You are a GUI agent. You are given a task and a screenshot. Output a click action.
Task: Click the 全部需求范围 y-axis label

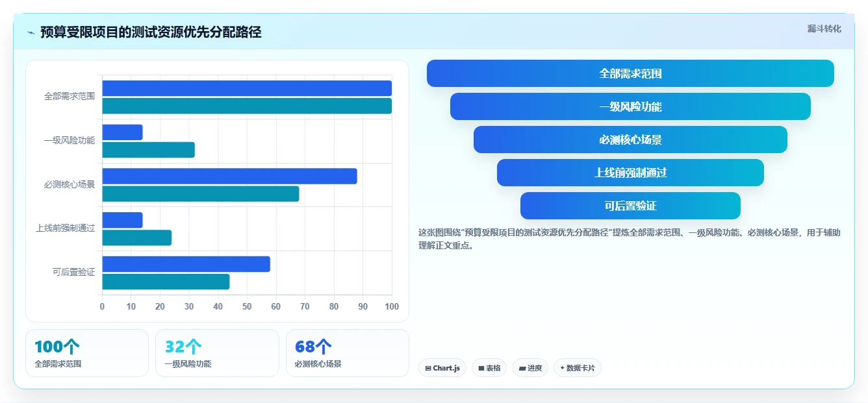(x=70, y=96)
